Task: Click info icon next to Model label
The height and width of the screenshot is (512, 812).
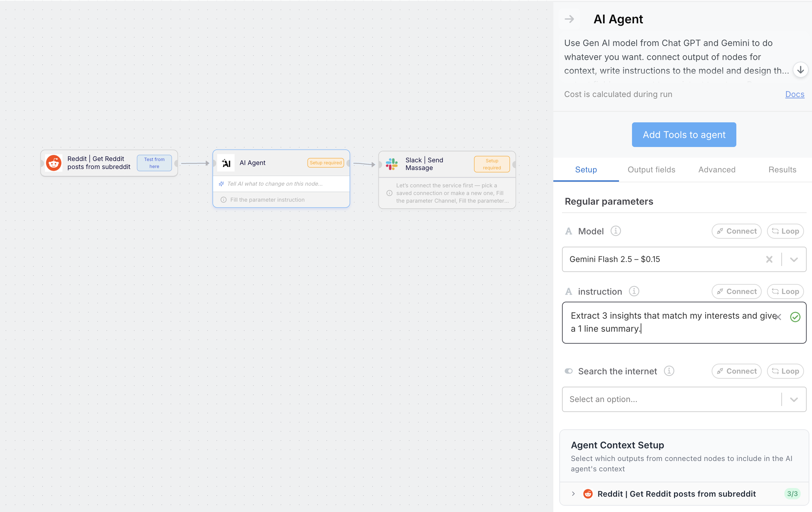Action: [x=615, y=231]
